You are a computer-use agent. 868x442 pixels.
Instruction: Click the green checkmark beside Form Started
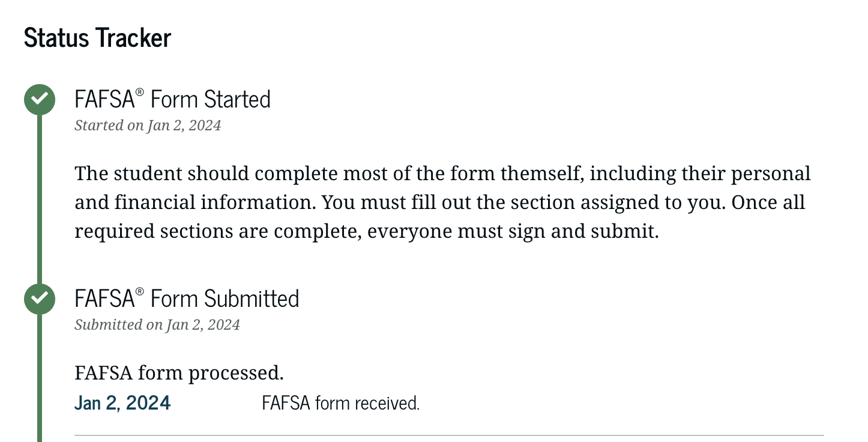[40, 99]
